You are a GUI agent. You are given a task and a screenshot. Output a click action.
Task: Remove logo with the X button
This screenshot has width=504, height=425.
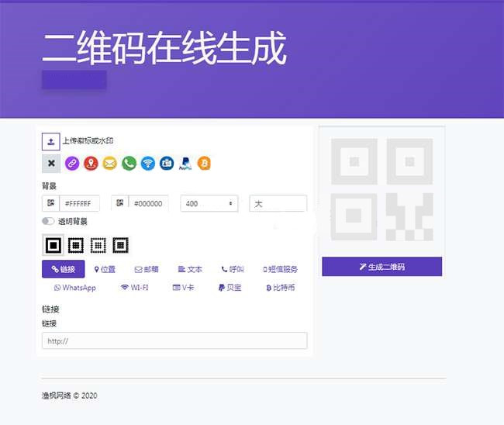[x=51, y=164]
